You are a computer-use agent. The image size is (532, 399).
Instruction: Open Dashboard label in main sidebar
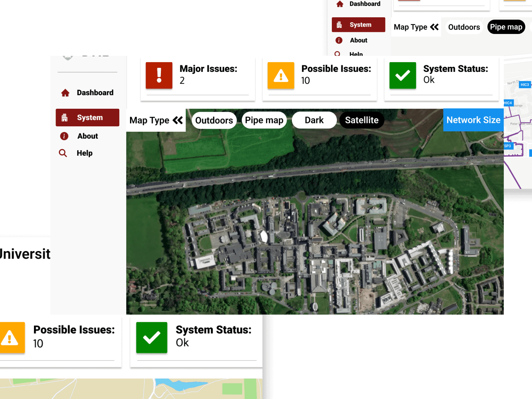tap(95, 93)
